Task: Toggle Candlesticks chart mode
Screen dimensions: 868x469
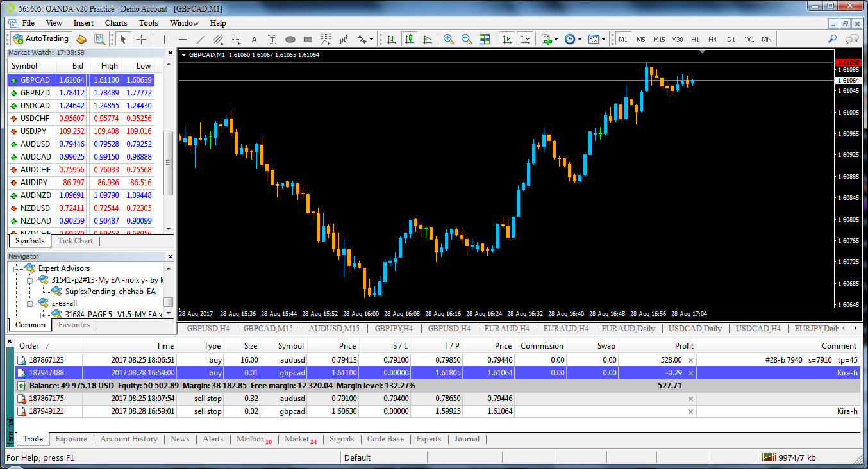Action: [x=409, y=39]
